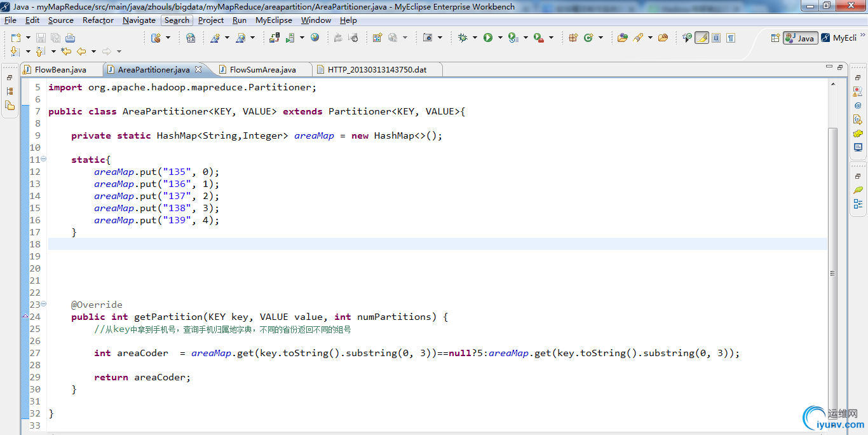Switch to the FlowSumArea.java tab
The image size is (868, 435).
point(262,69)
